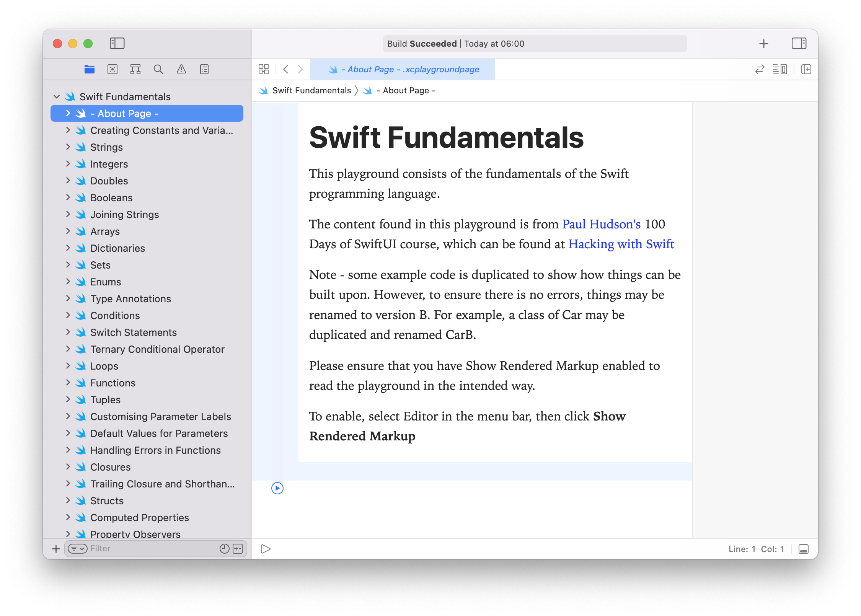Open the Paul Hudson's link
Screen dimensions: 861x616
tap(601, 224)
